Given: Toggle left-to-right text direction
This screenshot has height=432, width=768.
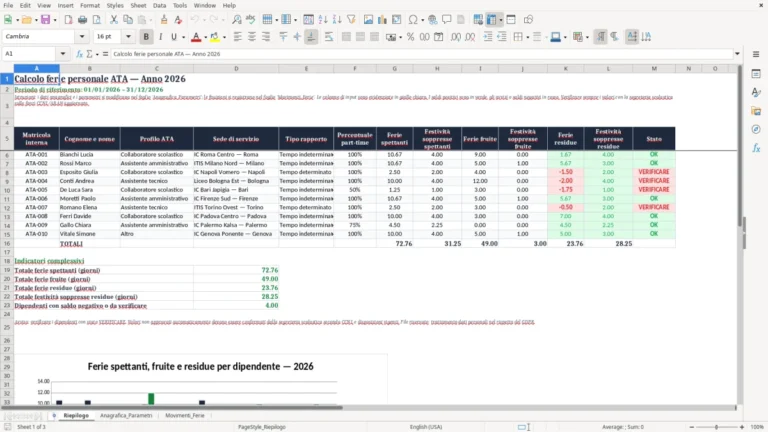Looking at the screenshot, I should pyautogui.click(x=600, y=37).
